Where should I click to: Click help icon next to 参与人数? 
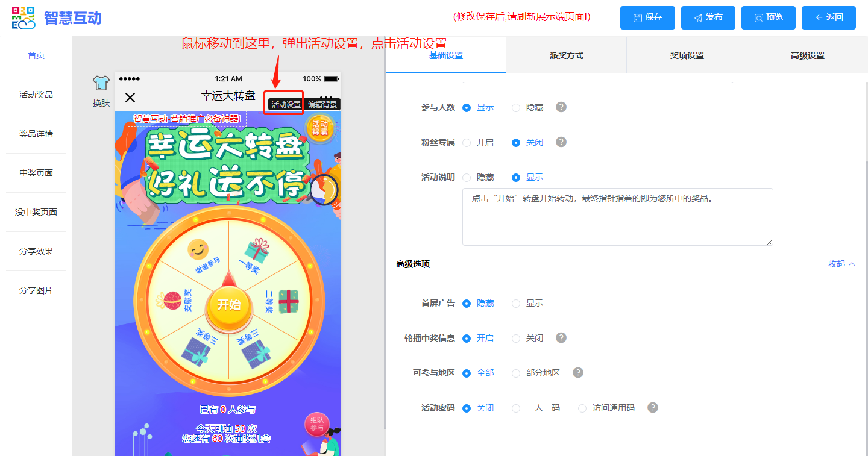pos(561,107)
